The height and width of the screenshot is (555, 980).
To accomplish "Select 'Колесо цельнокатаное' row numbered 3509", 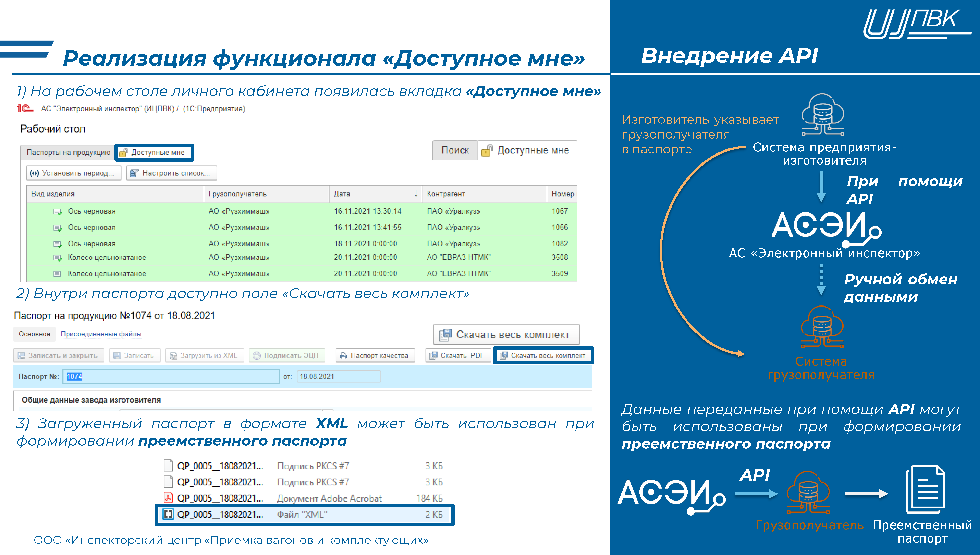I will pyautogui.click(x=302, y=274).
